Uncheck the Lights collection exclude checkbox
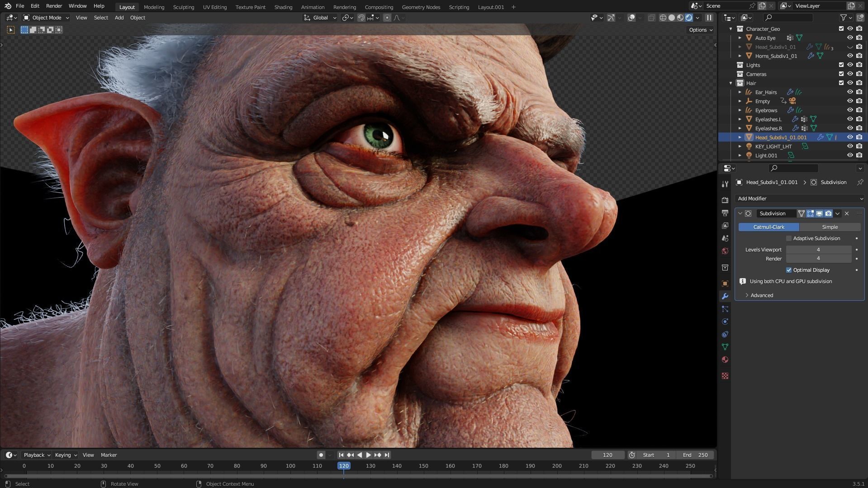The height and width of the screenshot is (488, 868). [841, 65]
